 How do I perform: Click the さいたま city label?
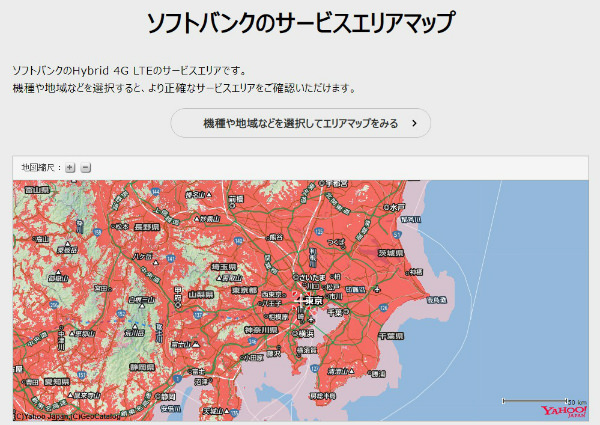(x=313, y=277)
